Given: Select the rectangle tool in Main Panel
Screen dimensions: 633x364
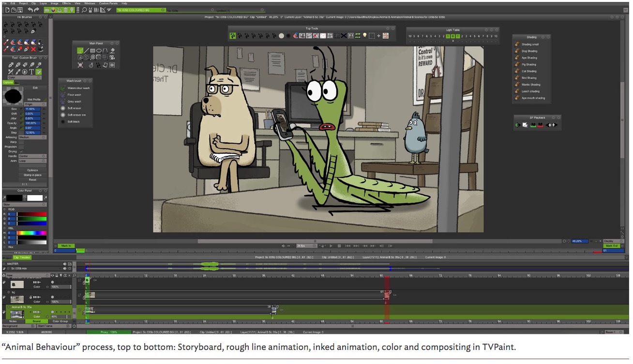Looking at the screenshot, I should click(93, 50).
